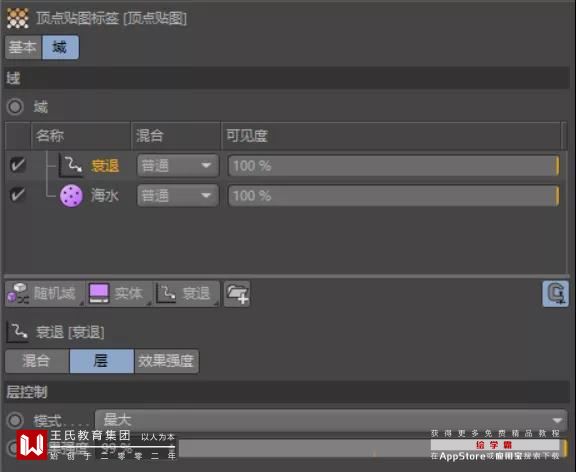This screenshot has width=576, height=472.
Task: Click the 衰退 visibility slider at 100 %
Action: click(393, 166)
